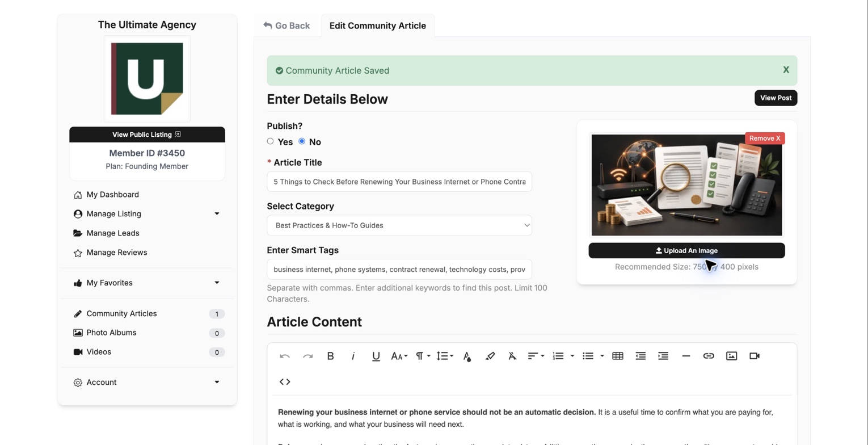Click the Article Content heading

pos(314,322)
